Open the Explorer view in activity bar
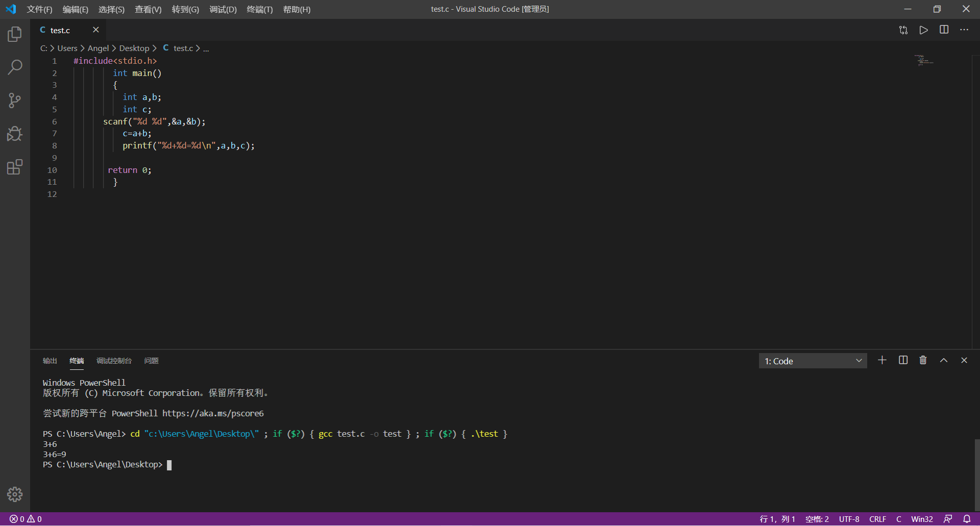 [15, 34]
